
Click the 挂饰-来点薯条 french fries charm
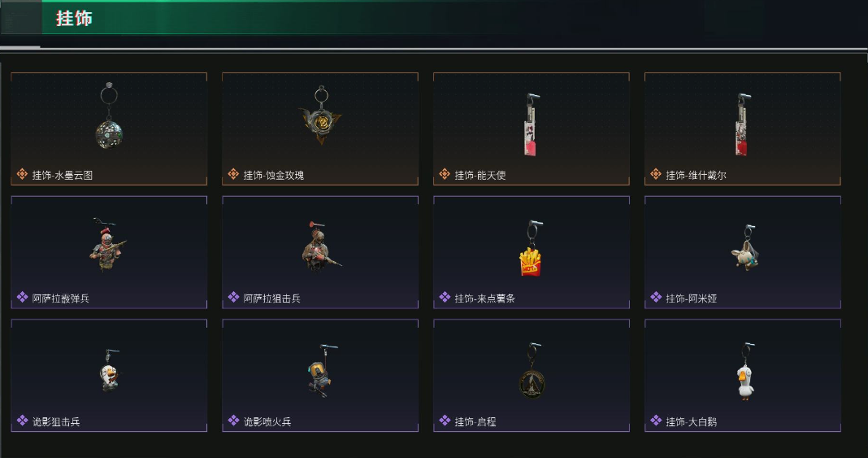point(532,252)
